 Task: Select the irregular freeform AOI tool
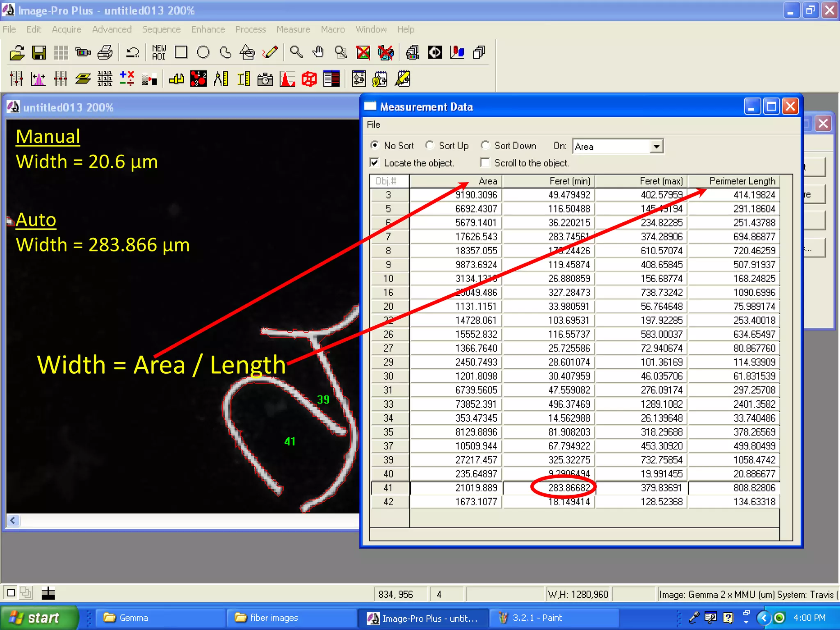click(x=225, y=52)
